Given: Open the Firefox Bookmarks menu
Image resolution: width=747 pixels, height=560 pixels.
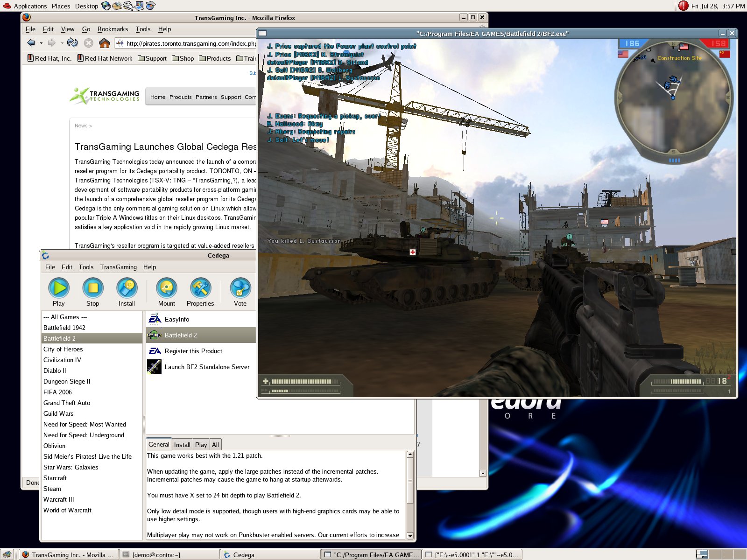Looking at the screenshot, I should tap(113, 29).
